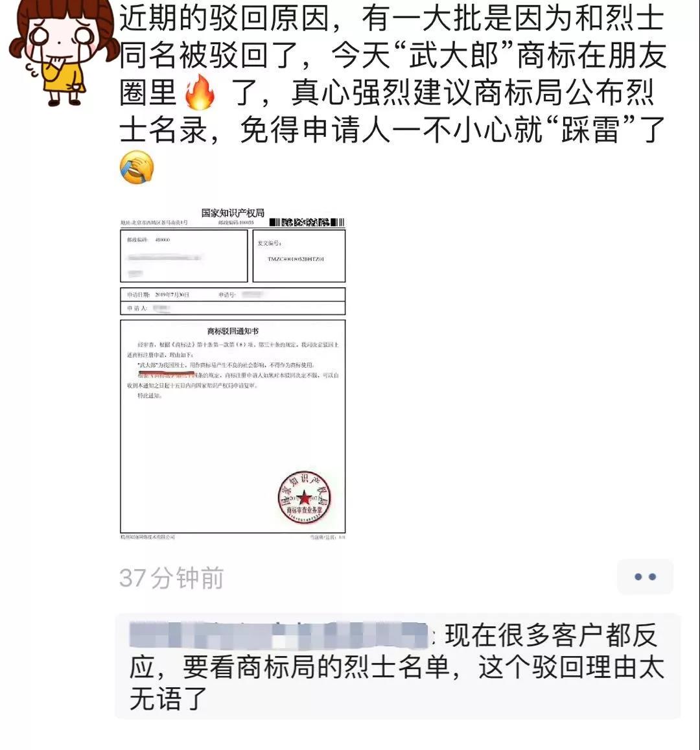Tap the 37分钟前 timestamp
The height and width of the screenshot is (750, 700).
[171, 578]
